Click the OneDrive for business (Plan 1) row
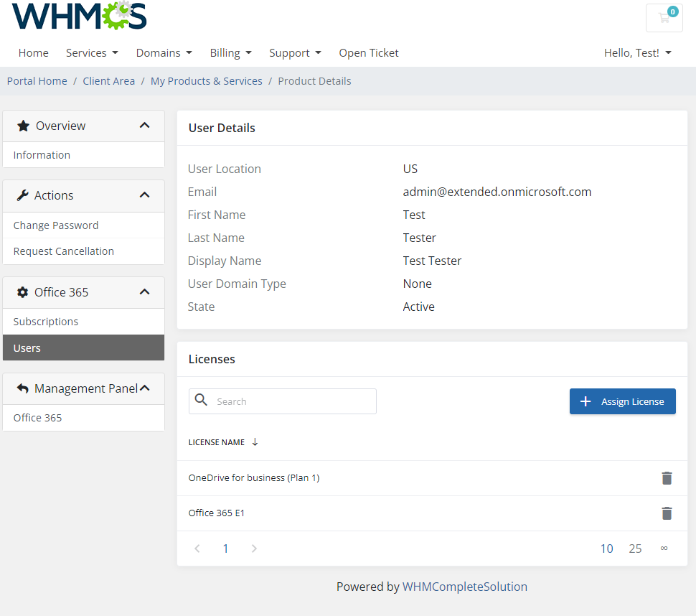696x616 pixels. [x=432, y=478]
